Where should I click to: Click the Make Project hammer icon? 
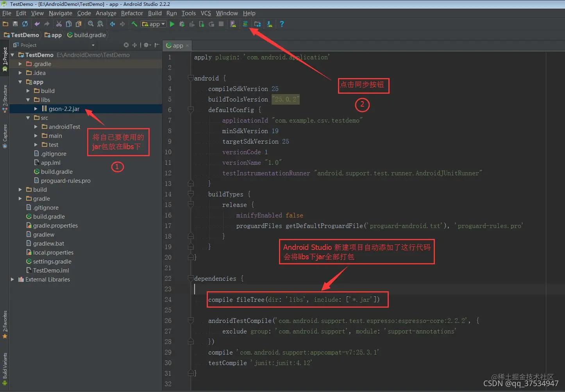(134, 24)
